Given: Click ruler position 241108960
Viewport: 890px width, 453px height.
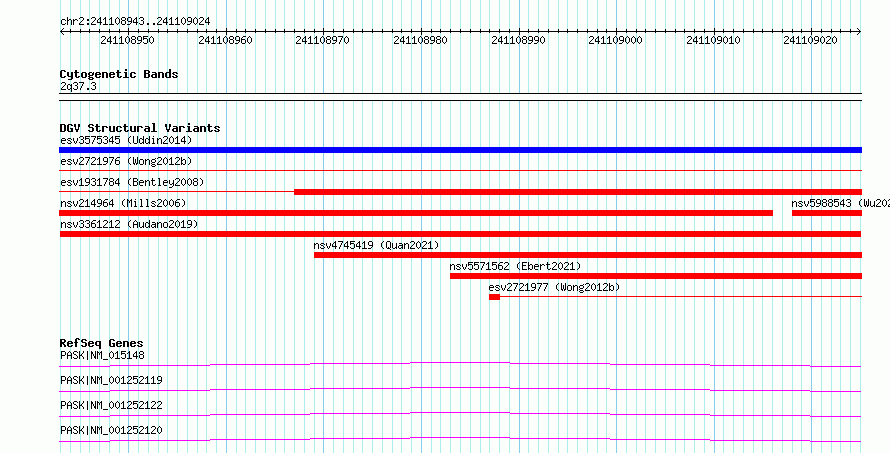Looking at the screenshot, I should click(x=225, y=40).
